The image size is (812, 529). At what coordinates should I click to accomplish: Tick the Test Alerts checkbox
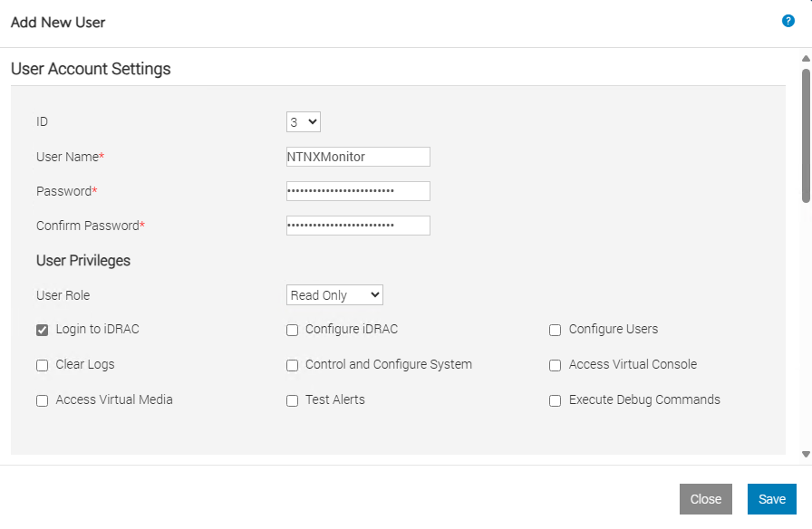point(292,400)
